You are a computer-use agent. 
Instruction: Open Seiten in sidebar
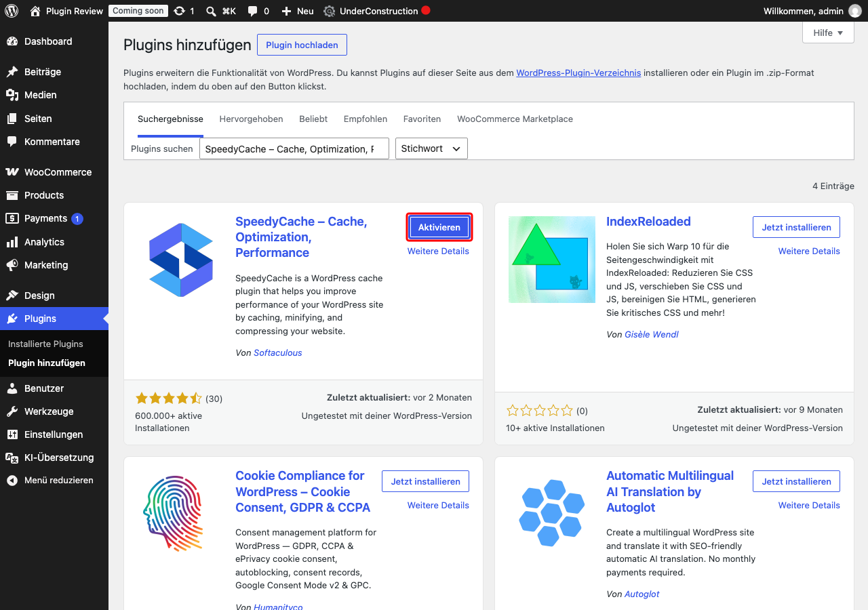tap(54, 119)
